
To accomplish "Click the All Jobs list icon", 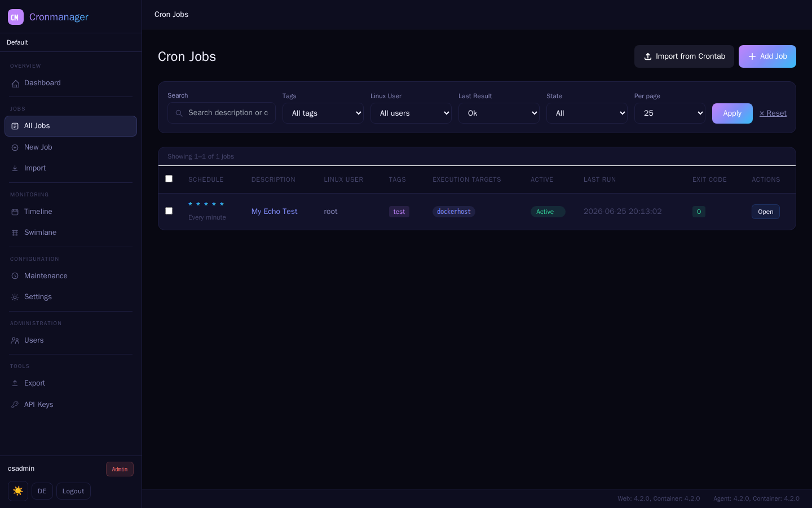I will click(x=15, y=126).
